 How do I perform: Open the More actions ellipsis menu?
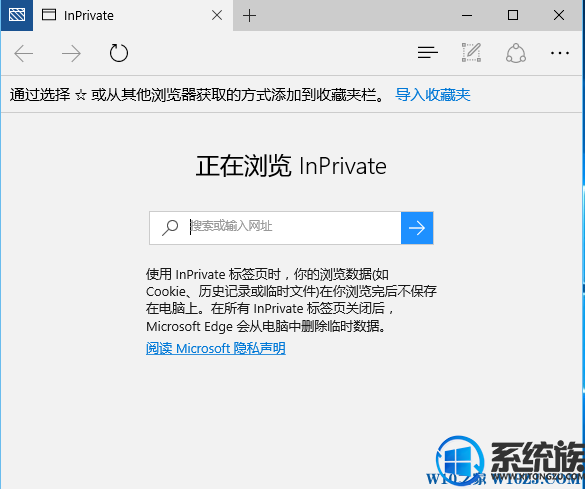tap(560, 53)
